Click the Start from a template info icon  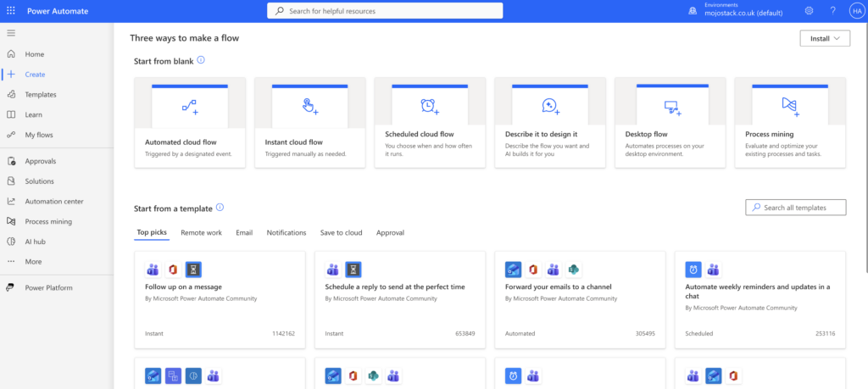pyautogui.click(x=220, y=208)
